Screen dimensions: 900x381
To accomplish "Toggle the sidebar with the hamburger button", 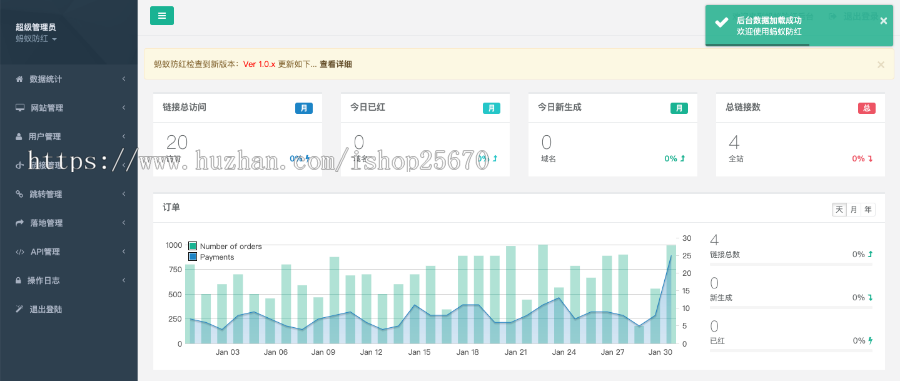I will pos(162,15).
